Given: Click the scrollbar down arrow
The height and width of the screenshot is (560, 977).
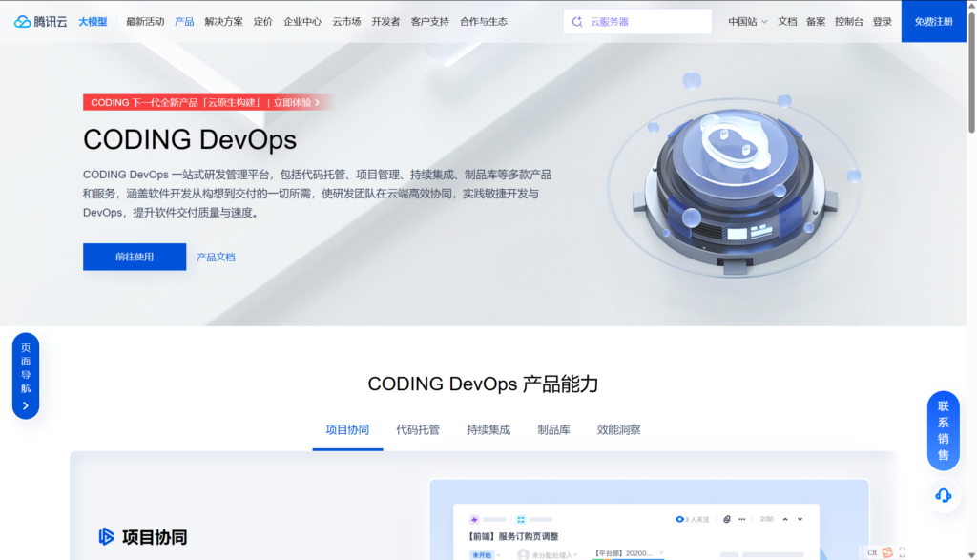Looking at the screenshot, I should point(971,554).
